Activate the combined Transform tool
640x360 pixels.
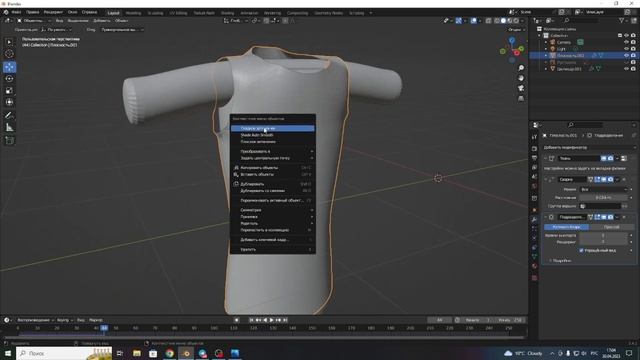coord(9,102)
